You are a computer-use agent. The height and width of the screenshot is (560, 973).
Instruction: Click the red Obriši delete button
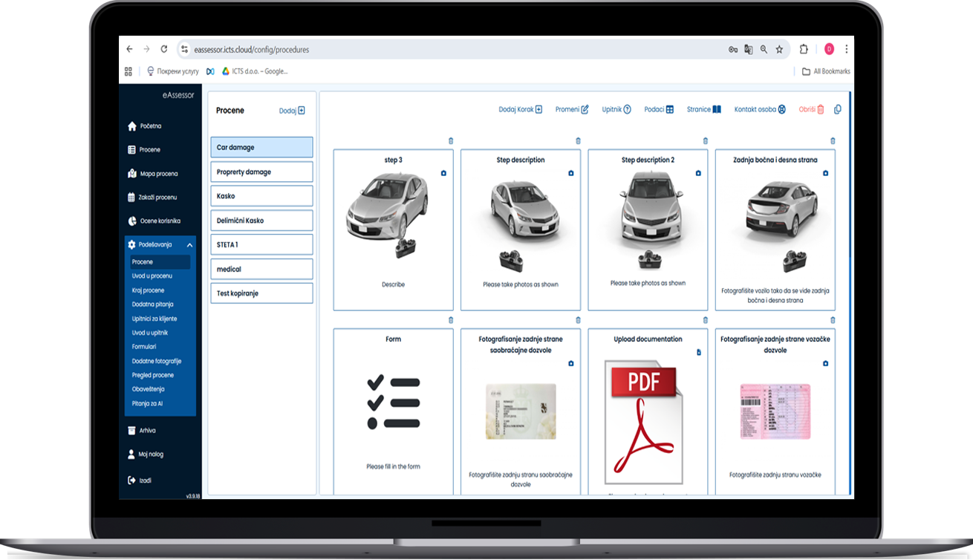(811, 109)
